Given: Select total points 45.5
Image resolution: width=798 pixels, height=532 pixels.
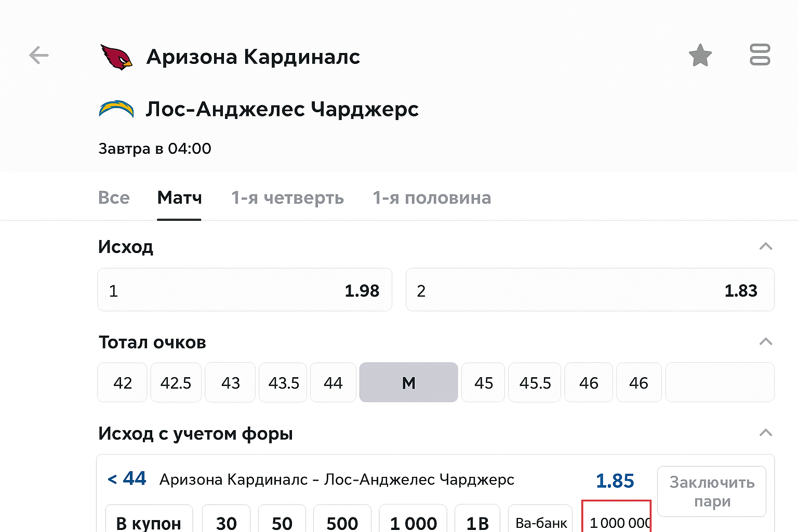Looking at the screenshot, I should pos(535,383).
